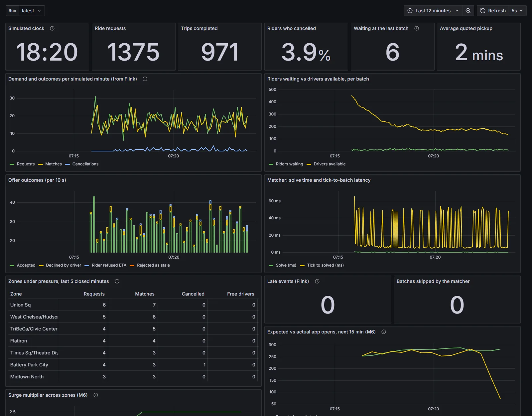Click the Late events zero value

[328, 305]
